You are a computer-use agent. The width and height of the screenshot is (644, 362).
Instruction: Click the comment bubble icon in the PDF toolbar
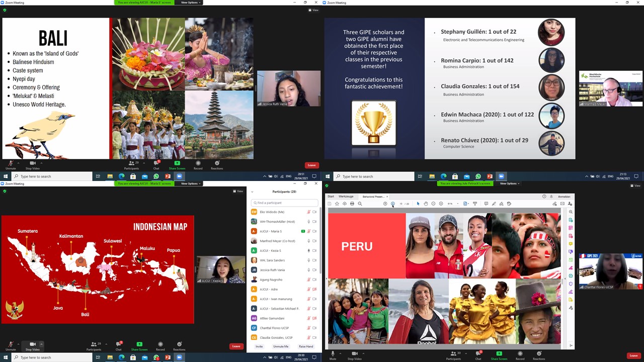pos(486,204)
